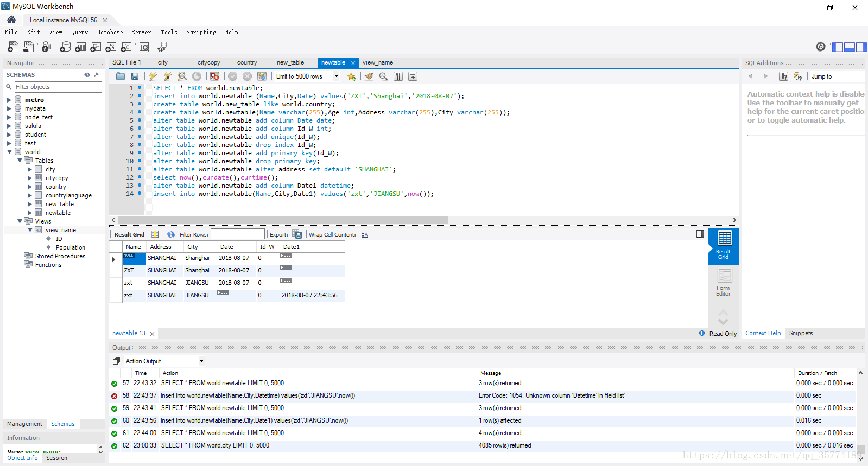Click the Filter Rows input field
Viewport: 868px width, 466px height.
click(238, 234)
